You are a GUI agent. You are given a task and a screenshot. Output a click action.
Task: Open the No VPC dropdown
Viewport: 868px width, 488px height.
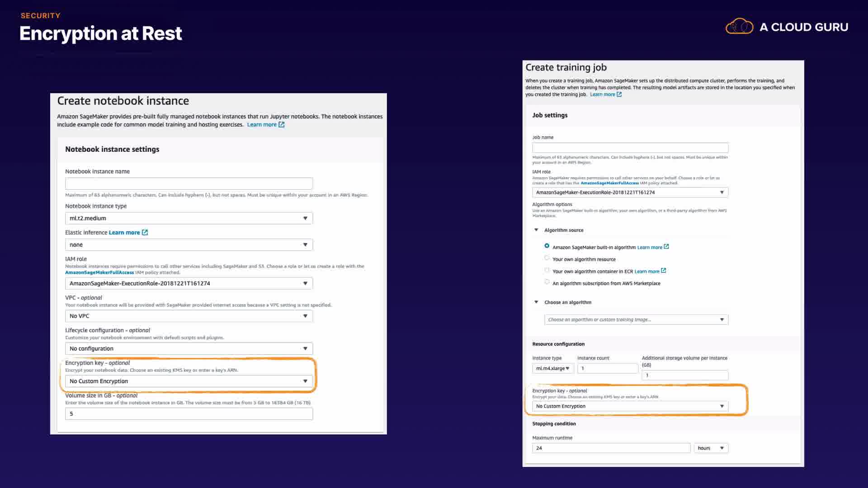point(189,316)
